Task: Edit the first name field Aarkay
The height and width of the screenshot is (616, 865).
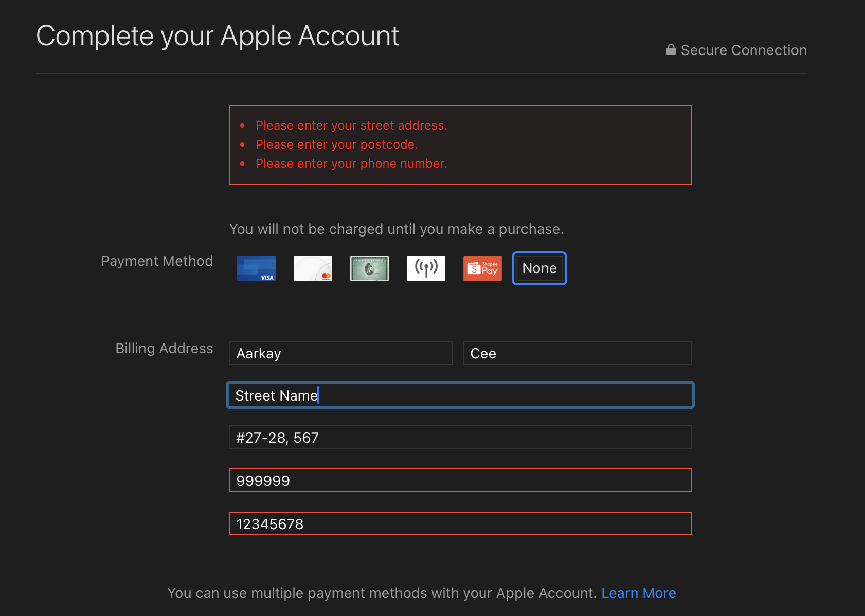Action: [x=340, y=353]
